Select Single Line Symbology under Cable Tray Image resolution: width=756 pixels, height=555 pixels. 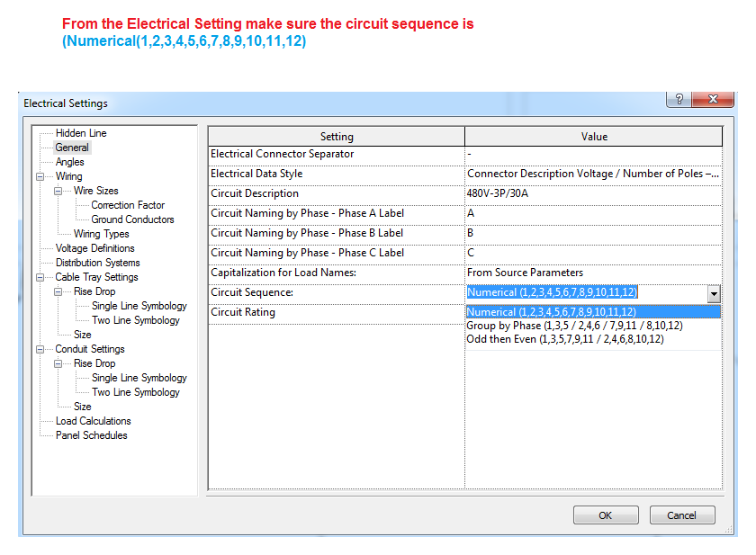pyautogui.click(x=139, y=306)
